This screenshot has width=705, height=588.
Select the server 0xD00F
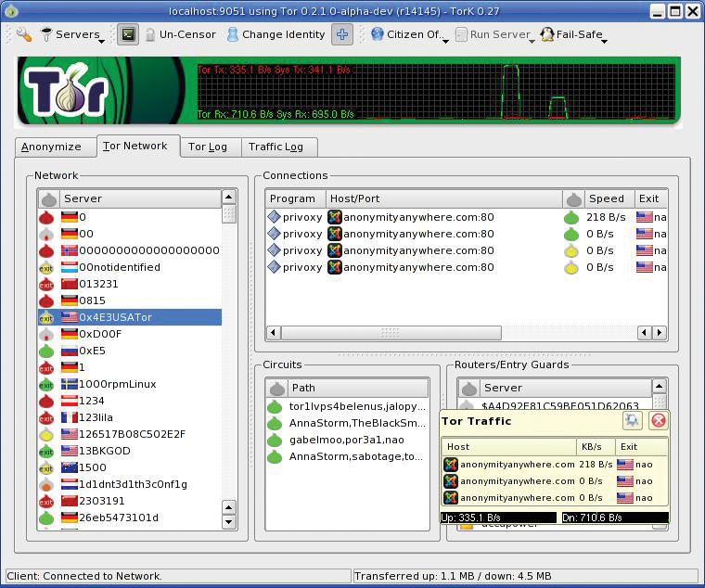(x=130, y=334)
